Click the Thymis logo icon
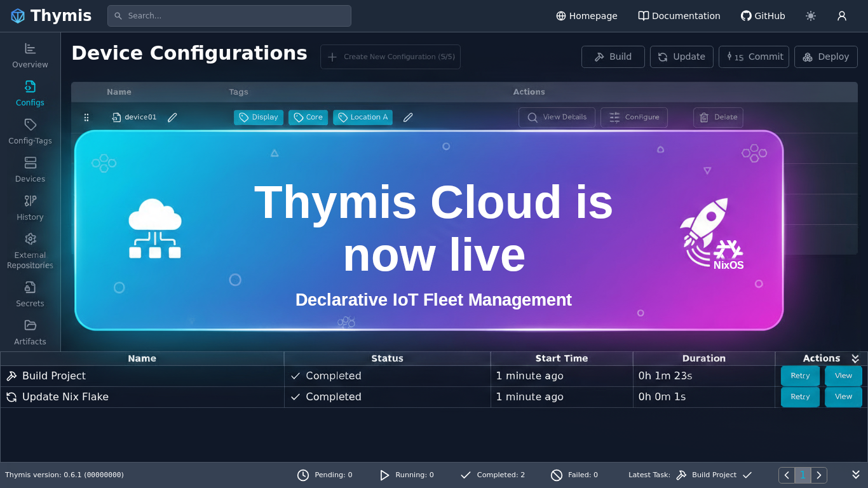The width and height of the screenshot is (868, 488). click(18, 16)
